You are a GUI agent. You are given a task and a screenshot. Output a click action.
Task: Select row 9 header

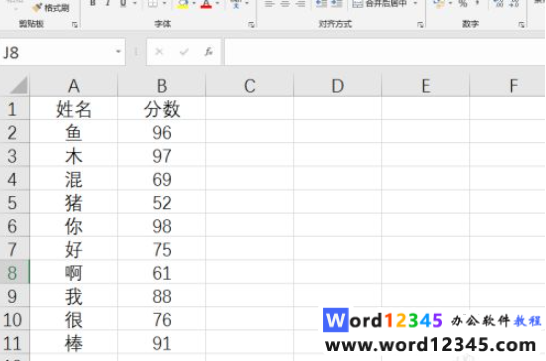click(x=14, y=296)
